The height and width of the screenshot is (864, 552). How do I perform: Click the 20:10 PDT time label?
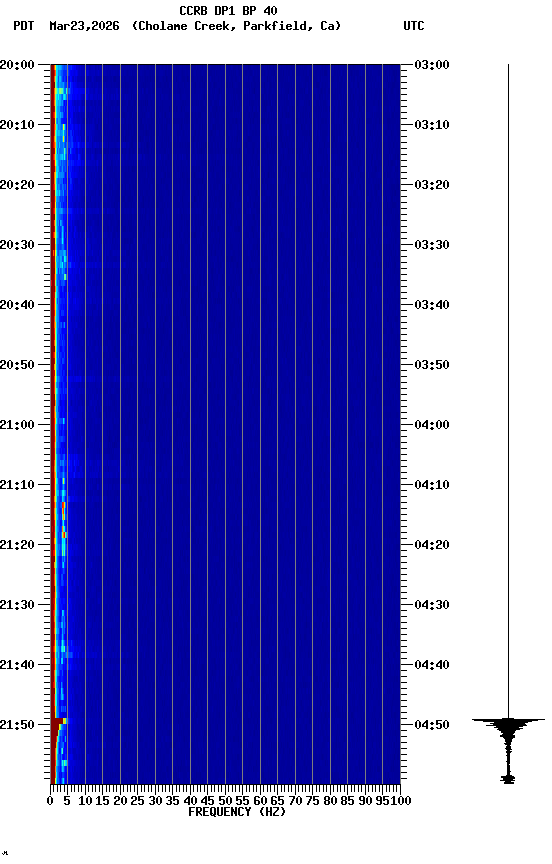17,125
